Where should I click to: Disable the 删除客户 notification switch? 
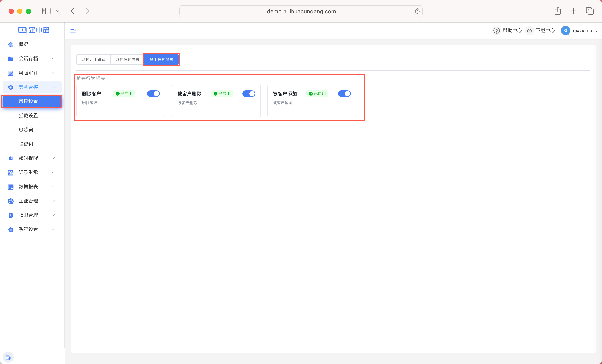point(153,94)
